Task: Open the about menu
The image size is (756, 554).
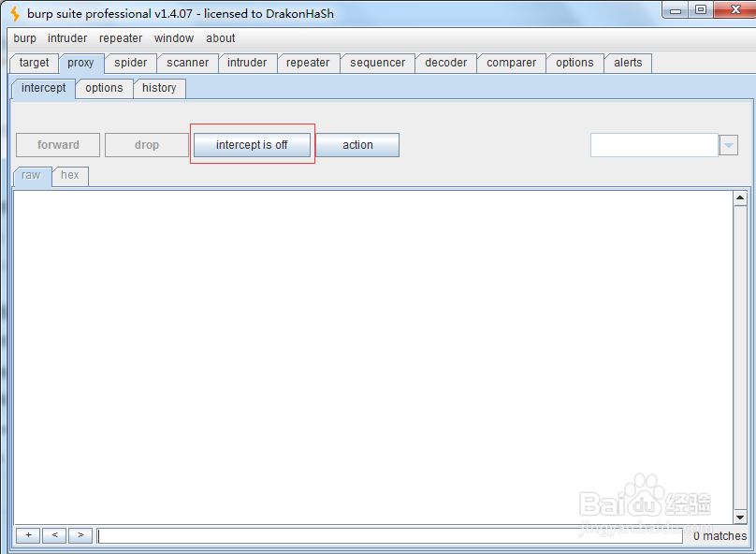Action: click(220, 38)
